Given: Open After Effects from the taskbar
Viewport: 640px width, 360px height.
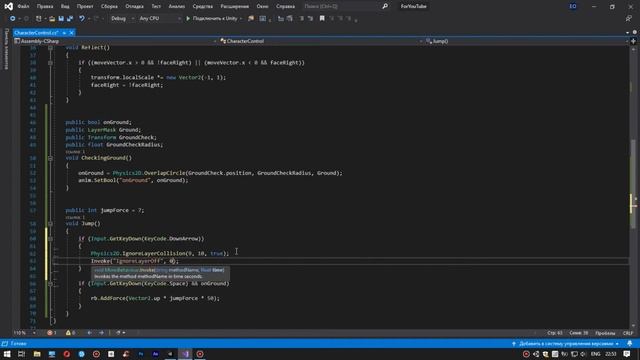Looking at the screenshot, I should (156, 354).
